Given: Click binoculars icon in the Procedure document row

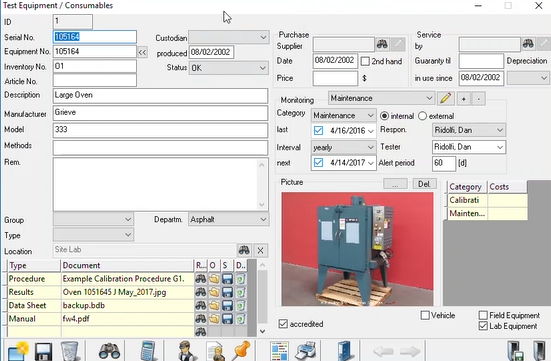Looking at the screenshot, I should coord(201,279).
